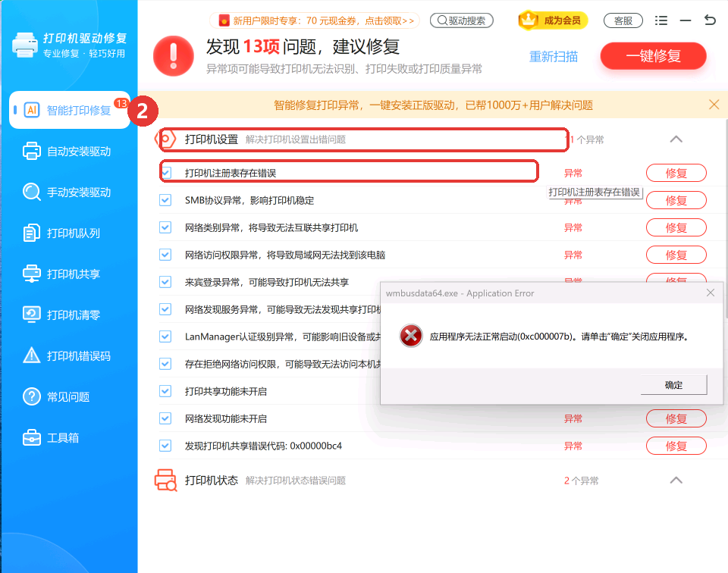Screen dimensions: 728x573
Task: Uncheck 存在拒绝网络访问权限 checkbox
Action: (x=165, y=364)
